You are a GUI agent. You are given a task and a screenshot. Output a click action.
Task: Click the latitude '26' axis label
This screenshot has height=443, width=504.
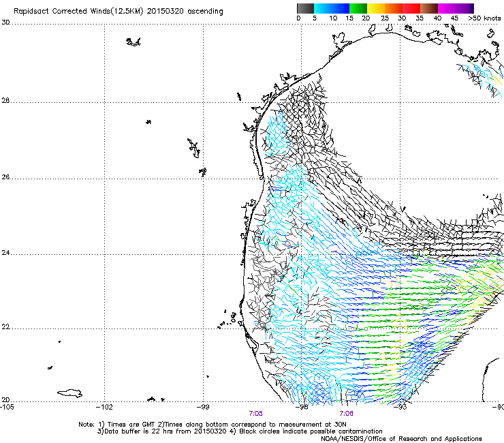(5, 177)
